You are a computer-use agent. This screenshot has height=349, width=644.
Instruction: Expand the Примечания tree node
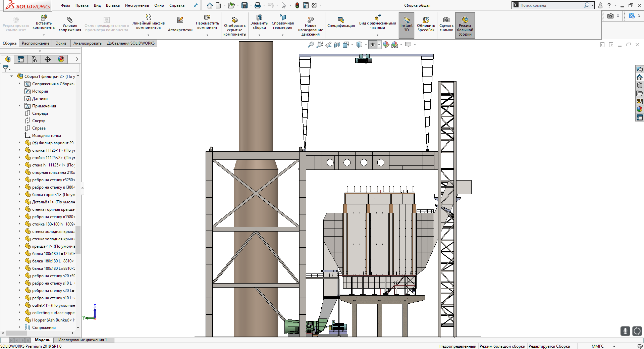(x=19, y=106)
